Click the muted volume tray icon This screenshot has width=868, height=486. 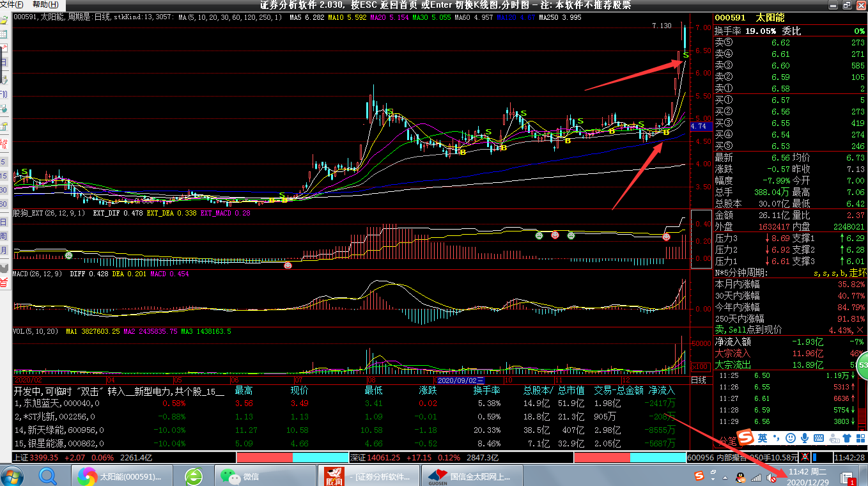coord(772,476)
